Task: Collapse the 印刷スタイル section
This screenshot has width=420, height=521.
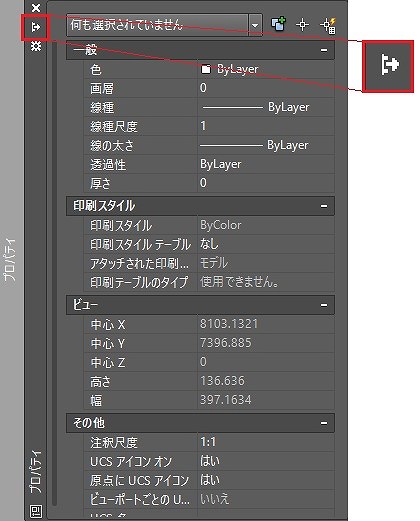Action: pyautogui.click(x=324, y=206)
